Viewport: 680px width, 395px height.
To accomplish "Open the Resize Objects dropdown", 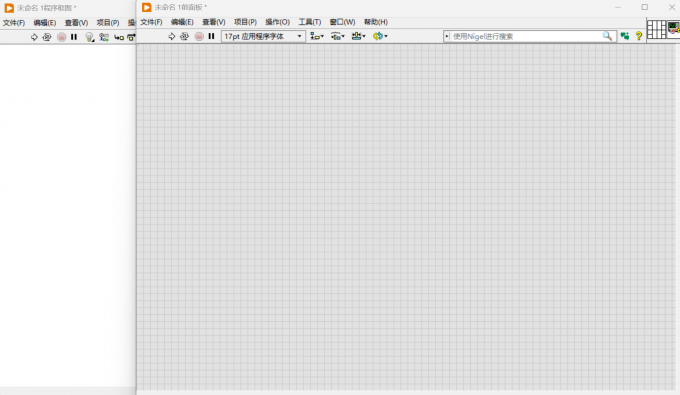I will pyautogui.click(x=359, y=36).
